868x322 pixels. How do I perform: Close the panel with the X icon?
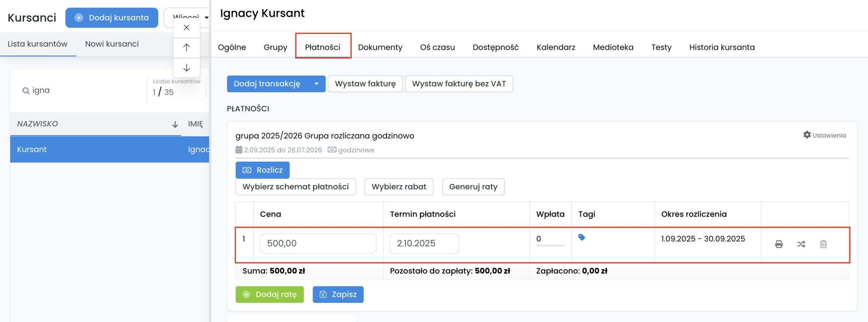186,28
